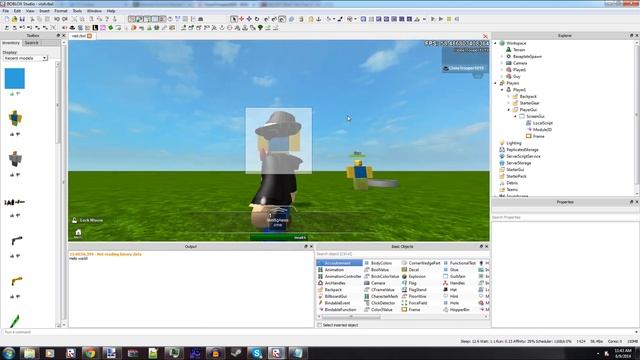Open Skype from the Windows taskbar
Screen dimensions: 640x360
[256, 353]
